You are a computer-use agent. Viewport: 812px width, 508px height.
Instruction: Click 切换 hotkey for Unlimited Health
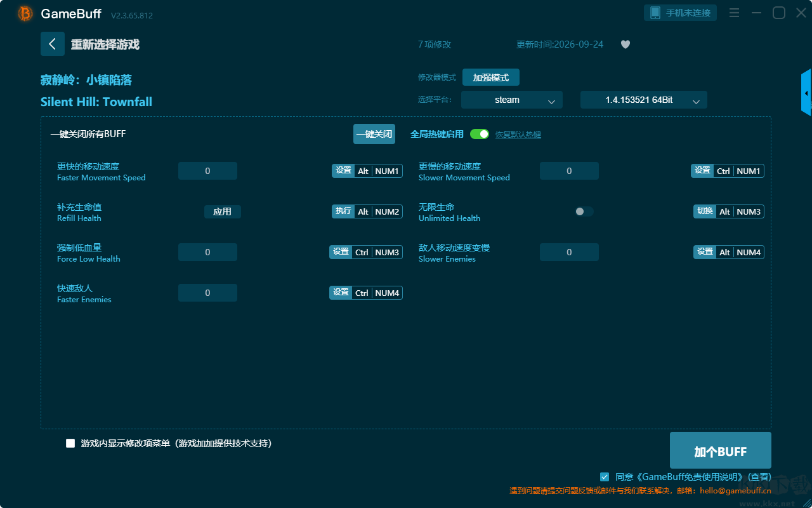click(x=705, y=211)
